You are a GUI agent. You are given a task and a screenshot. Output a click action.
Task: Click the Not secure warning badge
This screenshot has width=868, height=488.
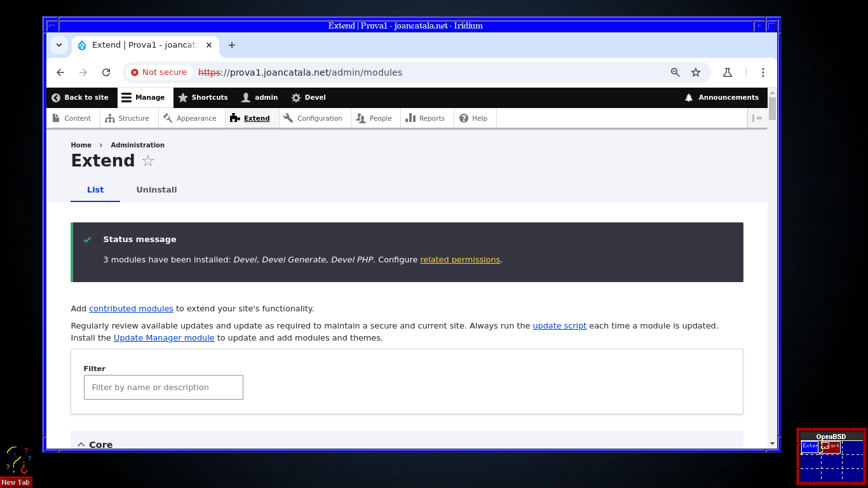point(159,72)
